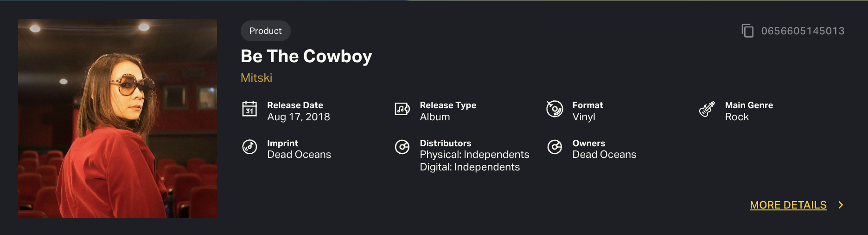Click the Imprint disc icon

[x=249, y=147]
